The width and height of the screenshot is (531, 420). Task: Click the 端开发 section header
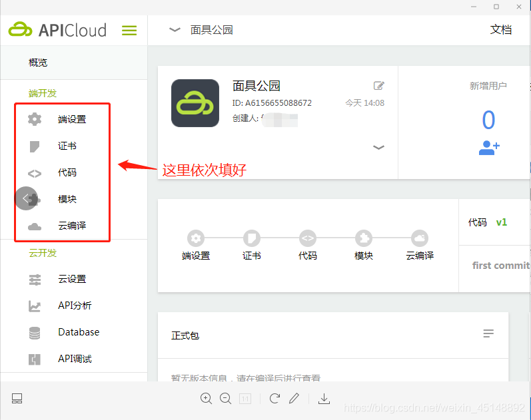(x=43, y=93)
